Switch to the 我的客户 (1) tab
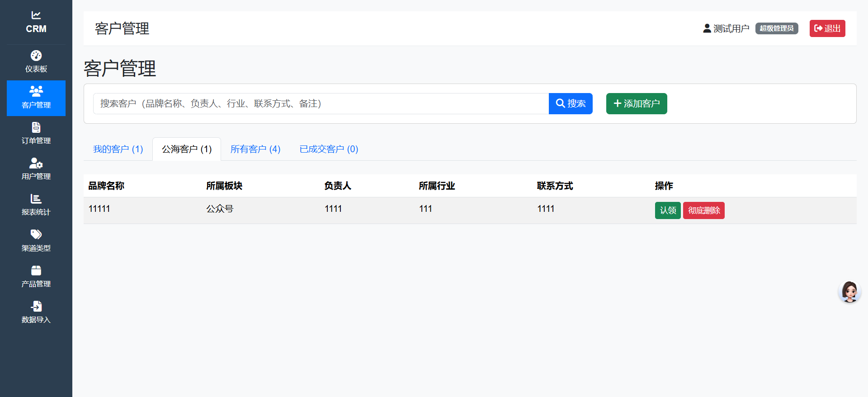 [x=118, y=149]
